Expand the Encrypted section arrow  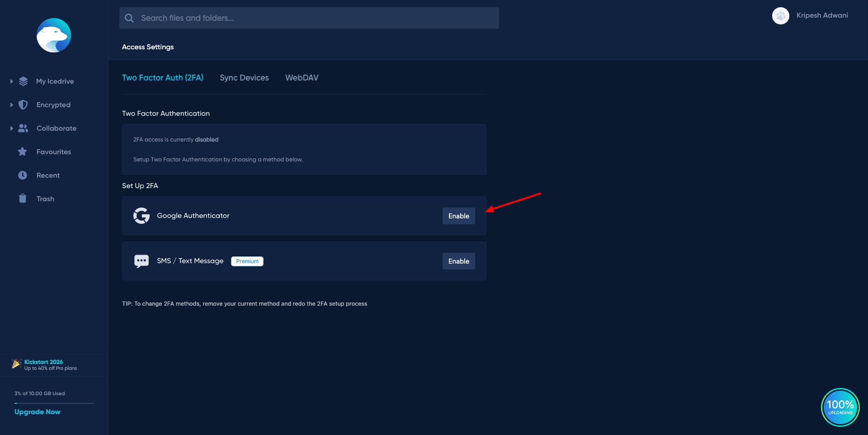pos(11,105)
